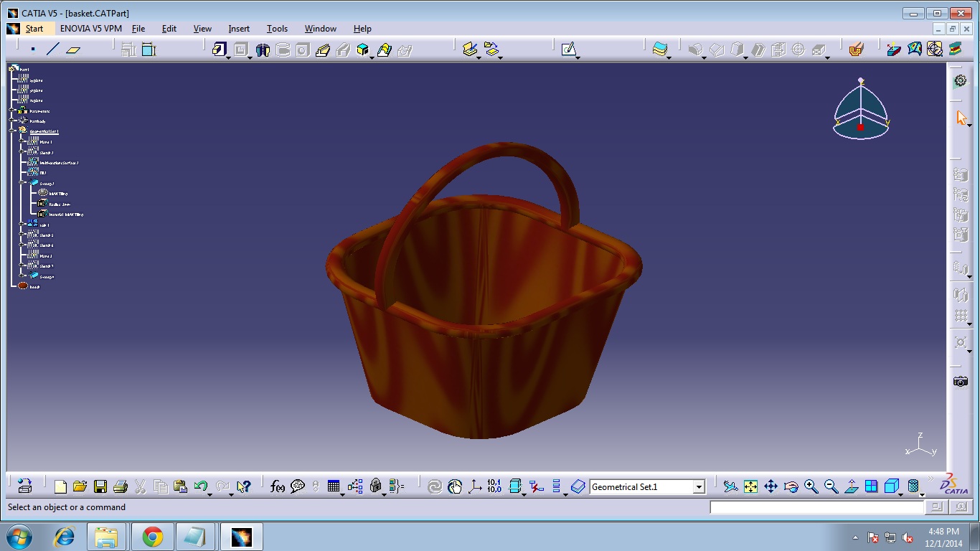Expand the Parameters node in tree
This screenshot has height=551, width=980.
tap(13, 111)
